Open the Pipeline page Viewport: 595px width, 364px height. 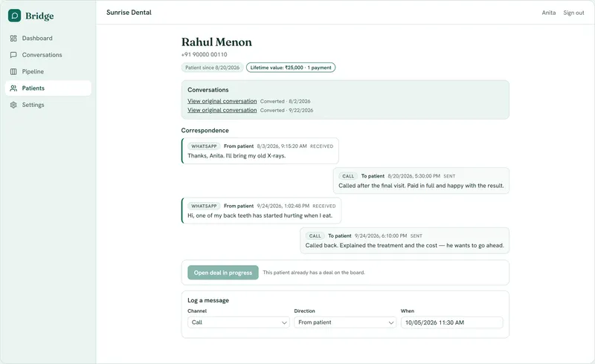point(48,71)
